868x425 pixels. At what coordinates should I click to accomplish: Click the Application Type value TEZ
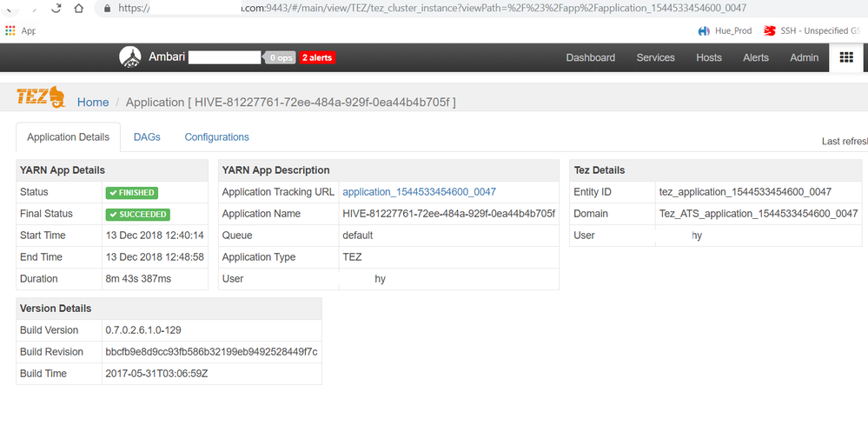352,257
